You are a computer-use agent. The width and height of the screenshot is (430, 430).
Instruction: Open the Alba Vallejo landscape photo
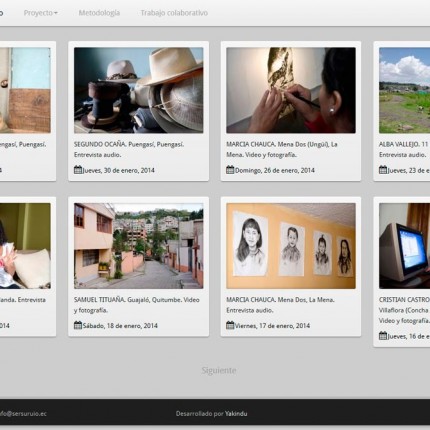(x=404, y=90)
